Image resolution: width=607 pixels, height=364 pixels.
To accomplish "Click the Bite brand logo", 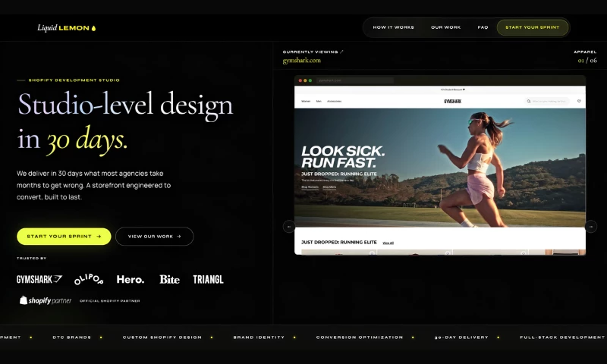I will tap(169, 279).
